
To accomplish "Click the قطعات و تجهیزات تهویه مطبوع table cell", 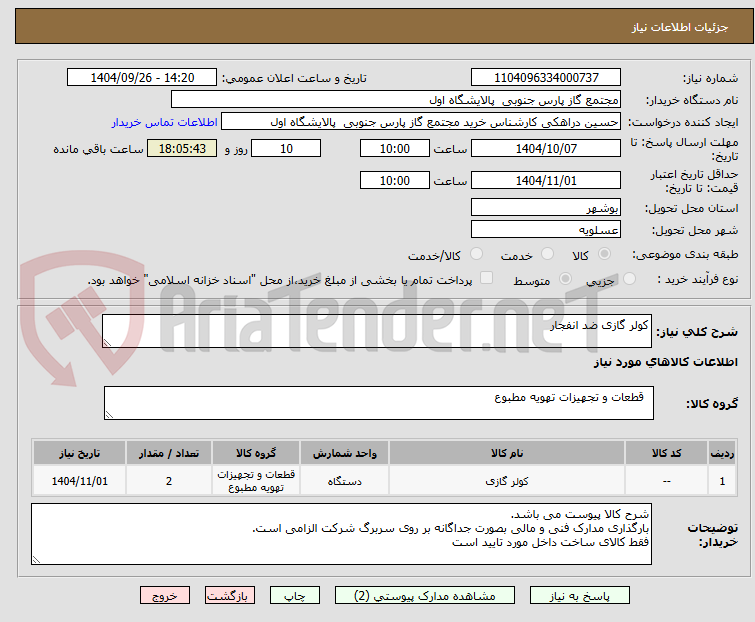I will [x=256, y=481].
